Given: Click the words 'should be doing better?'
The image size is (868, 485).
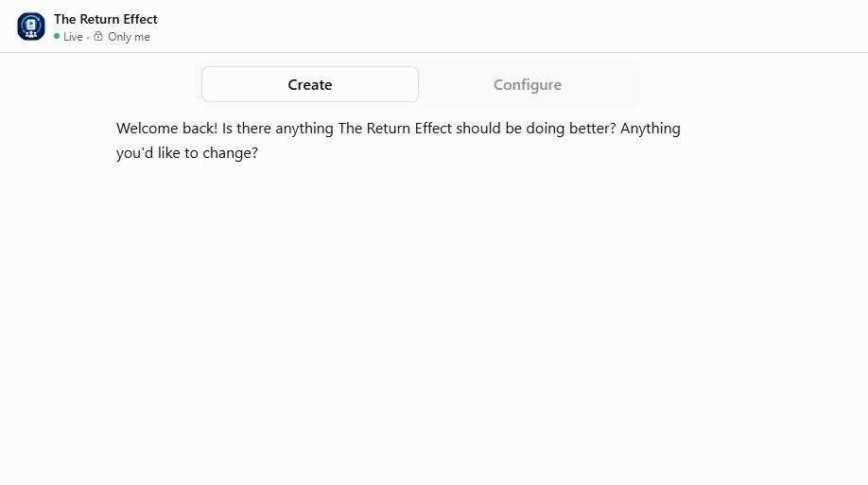Looking at the screenshot, I should 536,129.
